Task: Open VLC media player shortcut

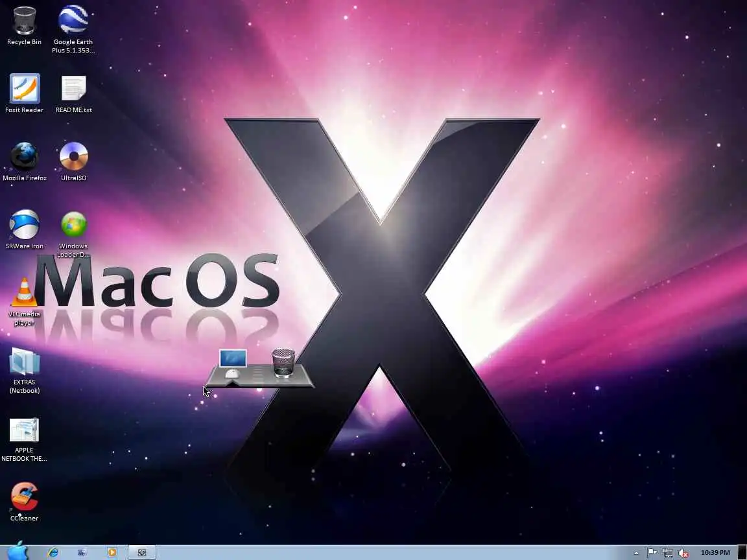Action: (24, 302)
